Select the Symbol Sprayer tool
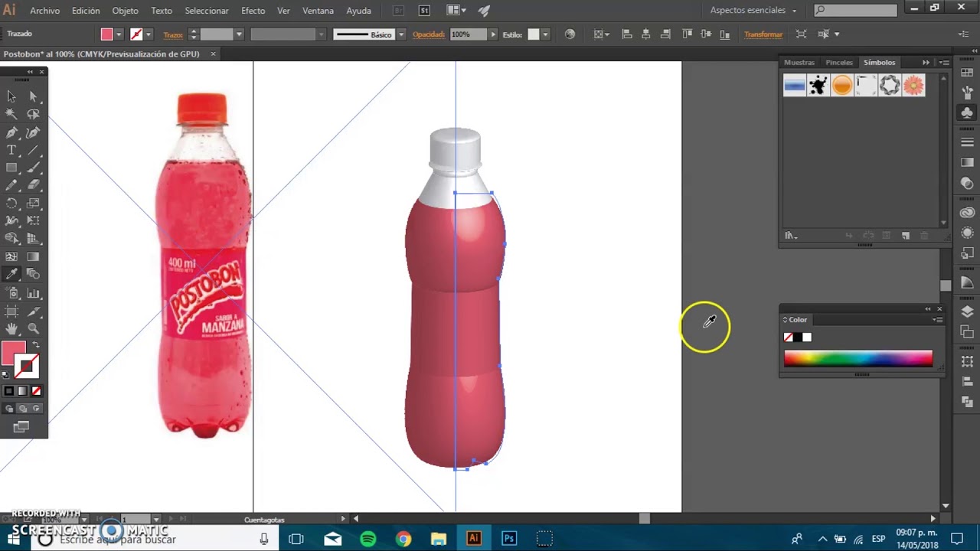 click(11, 293)
